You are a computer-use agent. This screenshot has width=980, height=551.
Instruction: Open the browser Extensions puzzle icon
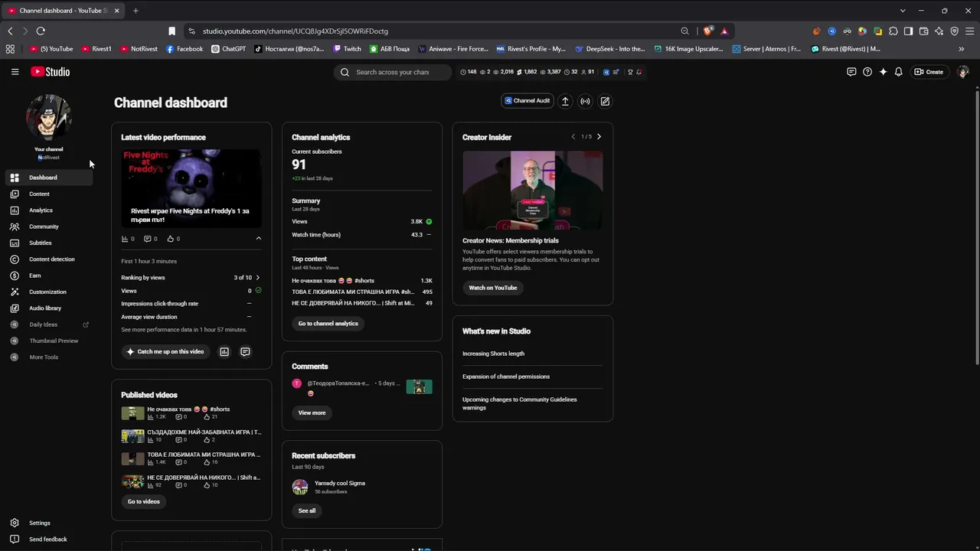[893, 31]
